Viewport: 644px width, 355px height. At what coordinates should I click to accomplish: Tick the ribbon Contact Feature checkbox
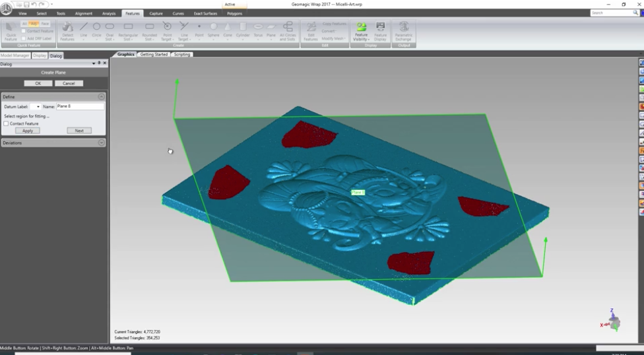pyautogui.click(x=23, y=31)
